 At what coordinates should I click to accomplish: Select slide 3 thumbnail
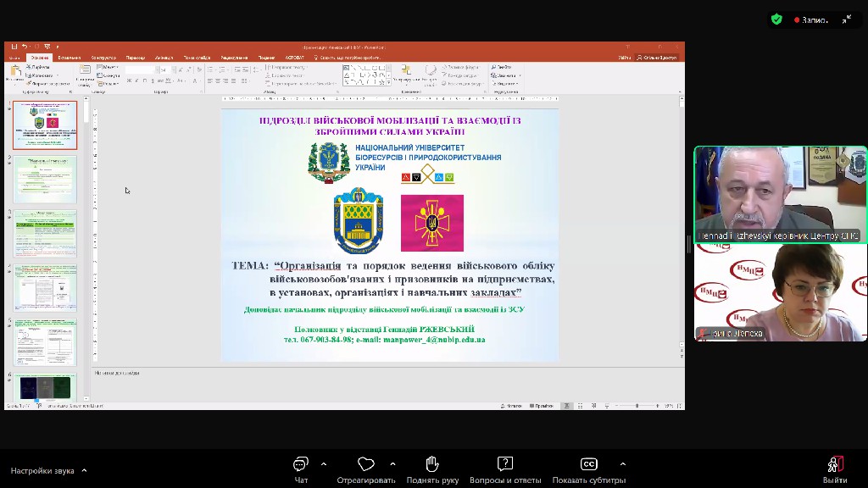click(45, 234)
